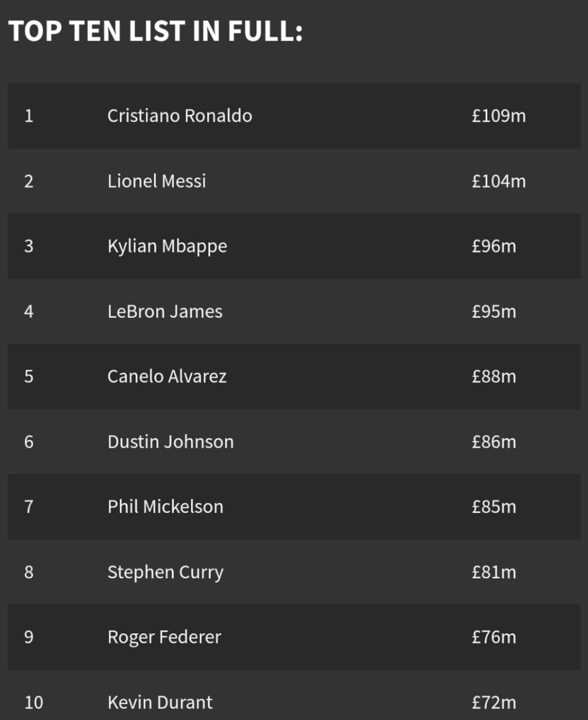
Task: Click the £81m earnings figure
Action: (x=494, y=572)
